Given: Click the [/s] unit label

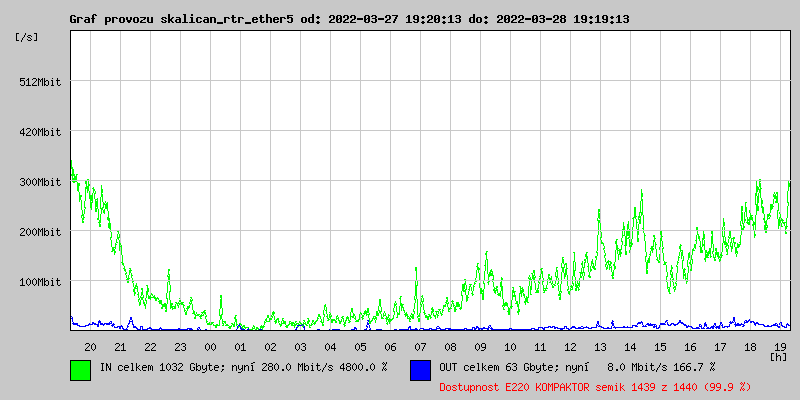Looking at the screenshot, I should coord(27,37).
